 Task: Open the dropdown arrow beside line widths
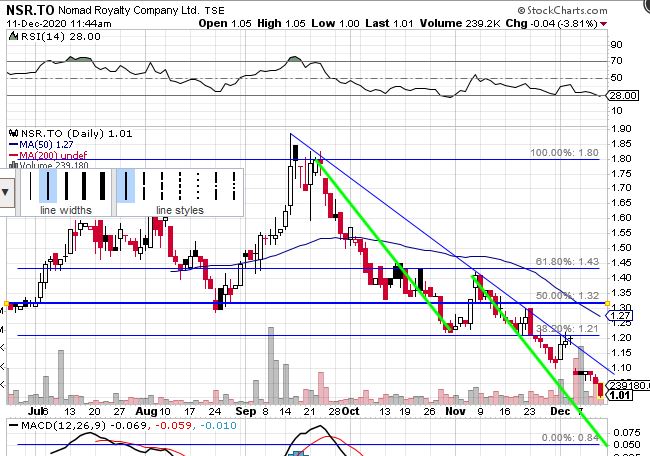pyautogui.click(x=5, y=192)
